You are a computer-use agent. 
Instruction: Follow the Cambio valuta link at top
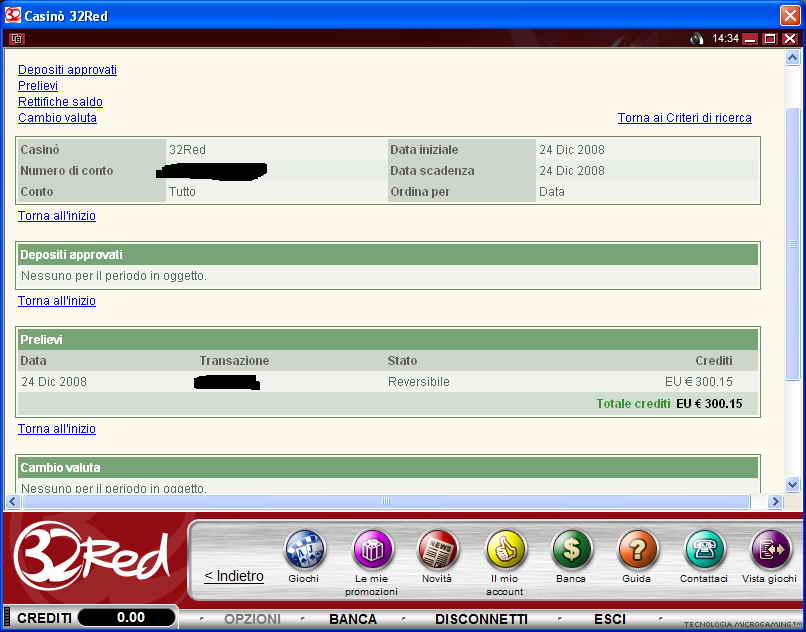[x=57, y=118]
